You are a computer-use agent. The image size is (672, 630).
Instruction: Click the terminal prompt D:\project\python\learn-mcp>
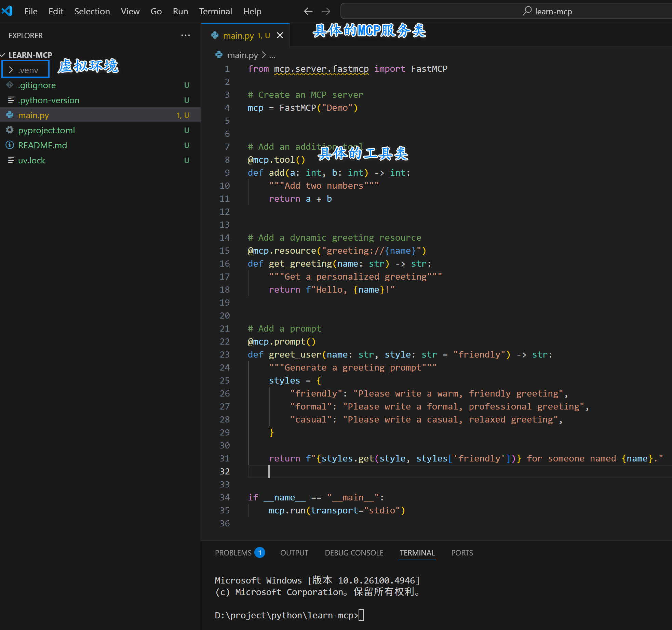[286, 615]
